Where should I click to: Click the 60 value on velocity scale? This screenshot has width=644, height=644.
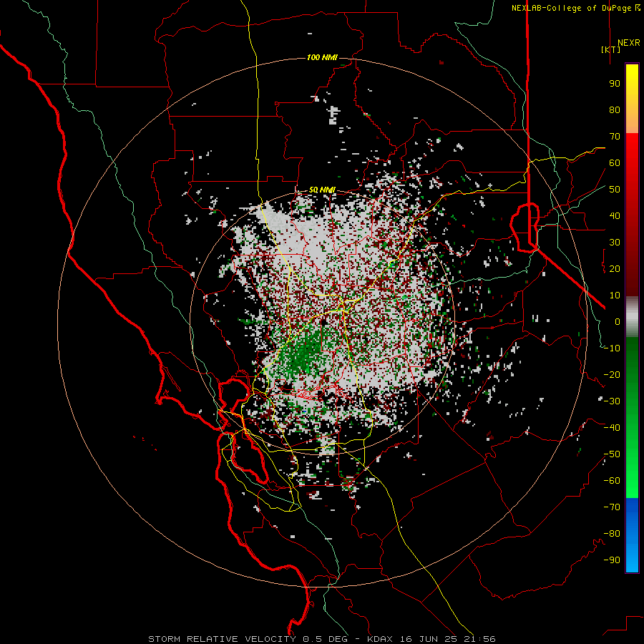point(615,162)
